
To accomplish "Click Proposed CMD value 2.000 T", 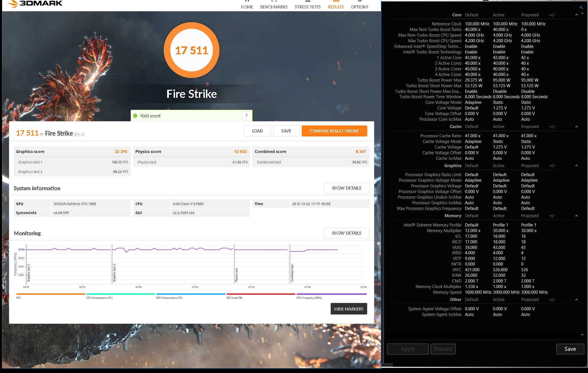I will point(528,281).
